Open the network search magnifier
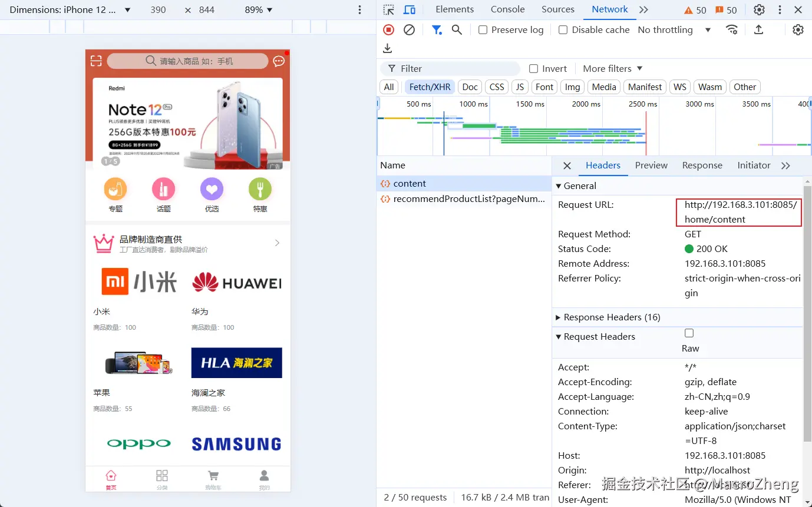The image size is (812, 507). pyautogui.click(x=457, y=29)
